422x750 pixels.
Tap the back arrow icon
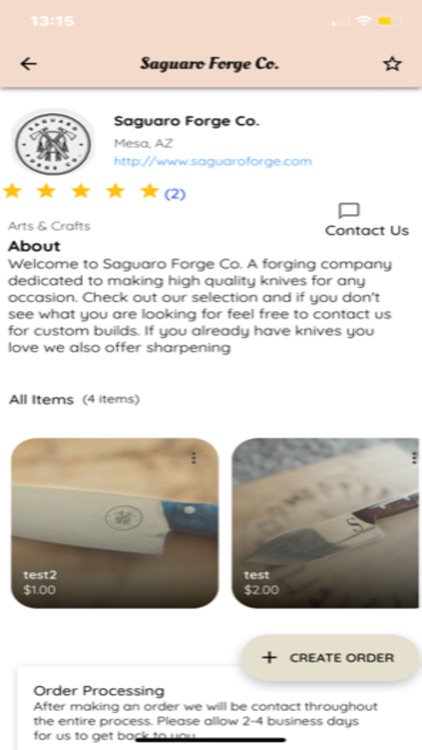pos(29,64)
